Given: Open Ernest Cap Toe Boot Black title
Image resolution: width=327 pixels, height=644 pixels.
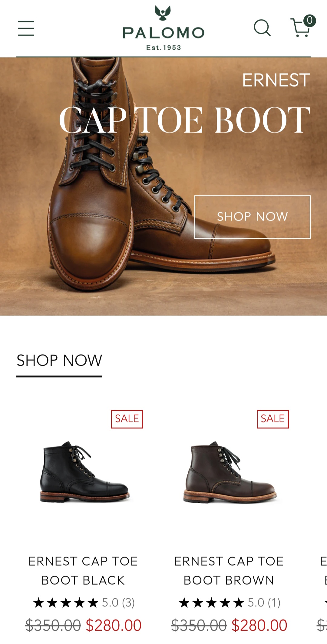Looking at the screenshot, I should tap(83, 571).
